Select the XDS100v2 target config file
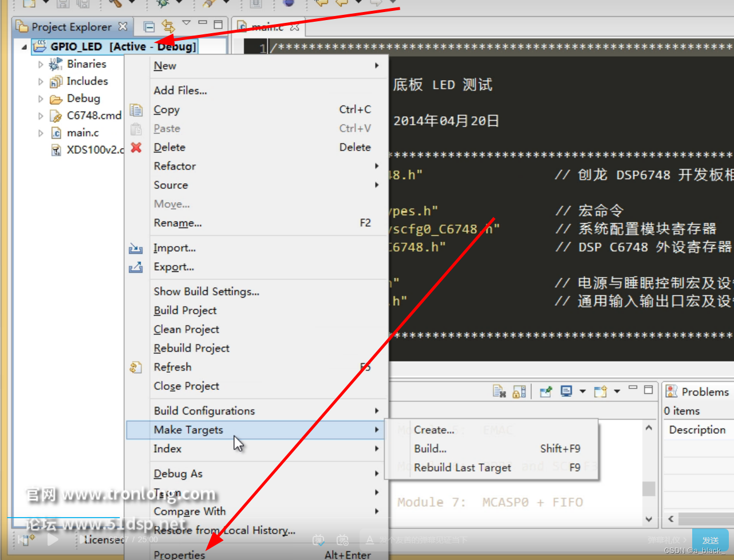The image size is (734, 560). (x=86, y=150)
